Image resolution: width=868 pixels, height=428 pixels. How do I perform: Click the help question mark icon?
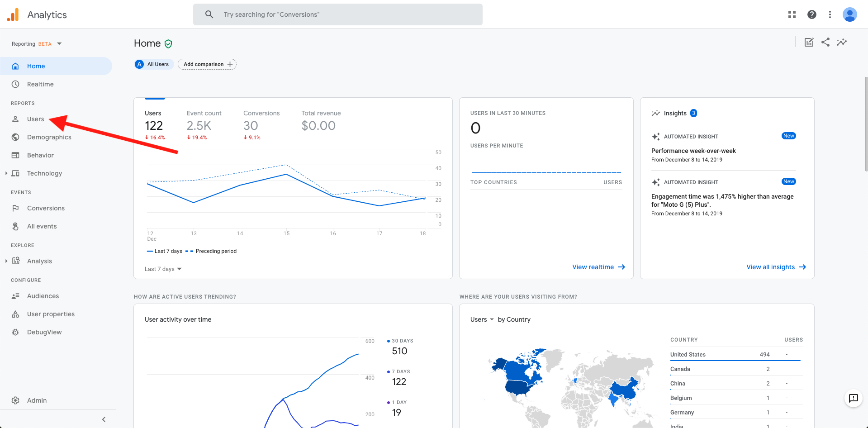point(812,14)
